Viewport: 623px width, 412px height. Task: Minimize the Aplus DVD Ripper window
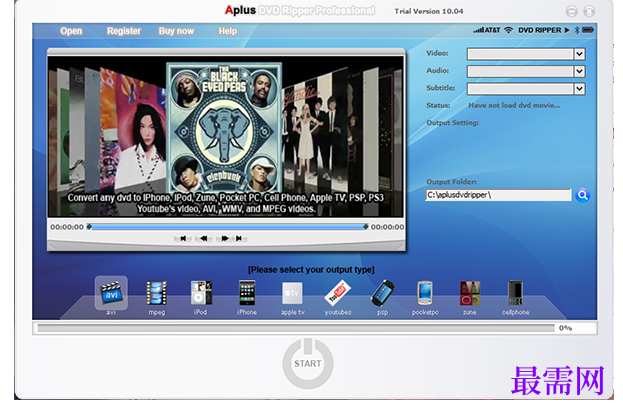(x=572, y=11)
